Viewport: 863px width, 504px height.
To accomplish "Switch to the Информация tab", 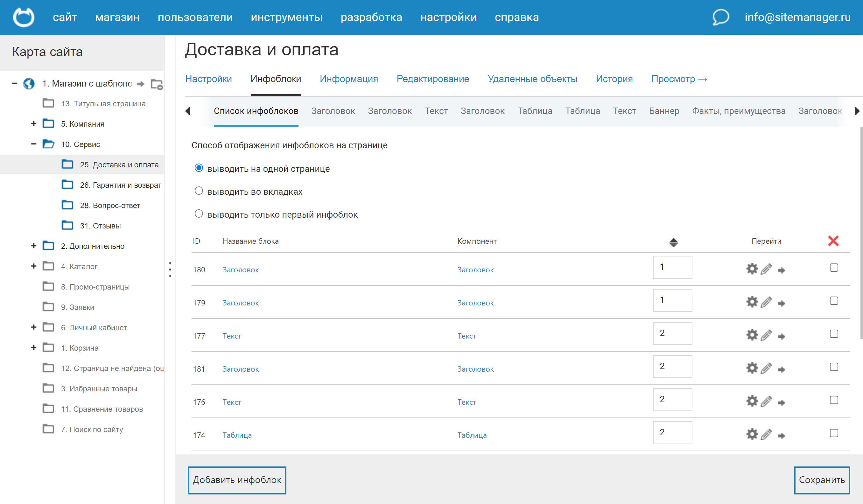I will point(349,79).
